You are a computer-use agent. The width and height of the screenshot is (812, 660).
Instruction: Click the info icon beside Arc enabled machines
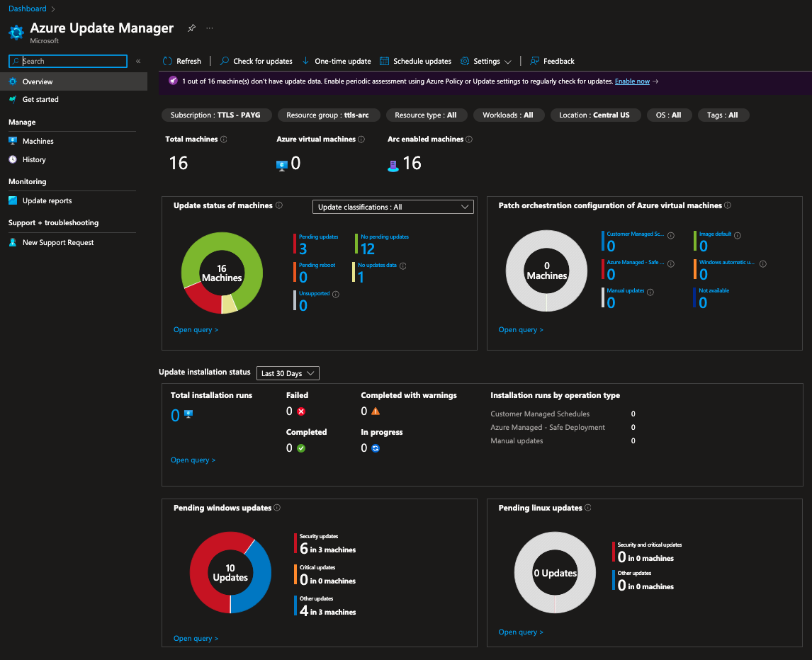[469, 140]
